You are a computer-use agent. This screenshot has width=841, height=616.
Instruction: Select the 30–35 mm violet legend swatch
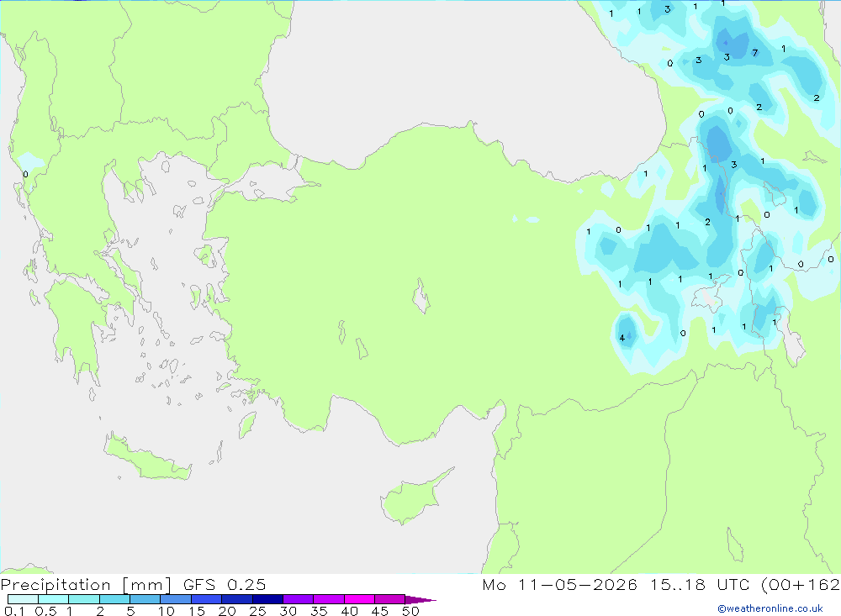click(299, 599)
